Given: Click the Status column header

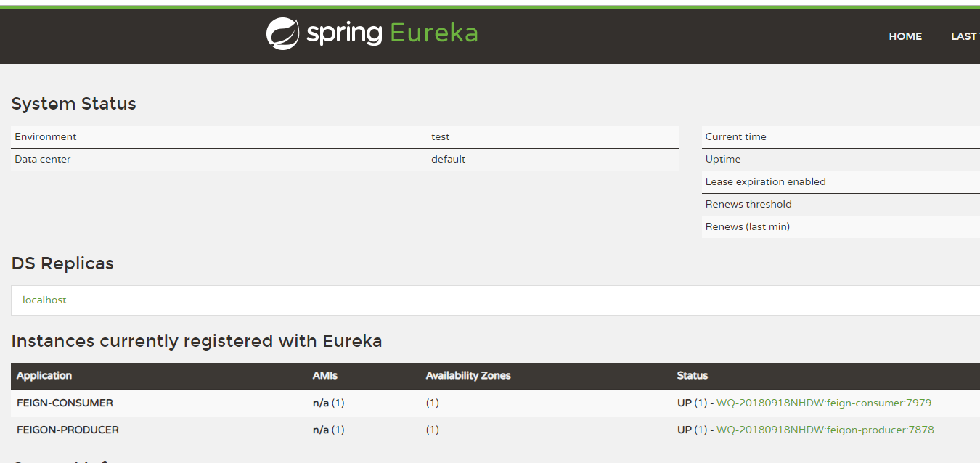Looking at the screenshot, I should click(x=693, y=376).
